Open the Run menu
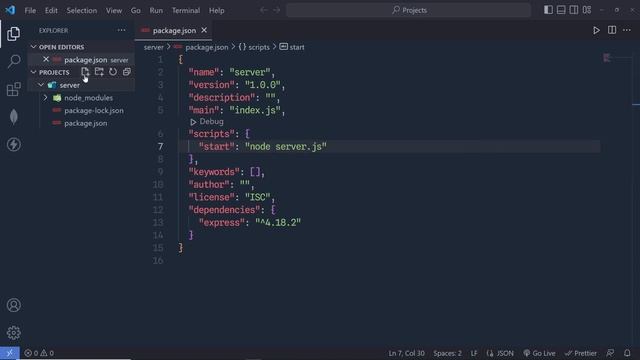This screenshot has width=640, height=360. (x=156, y=11)
